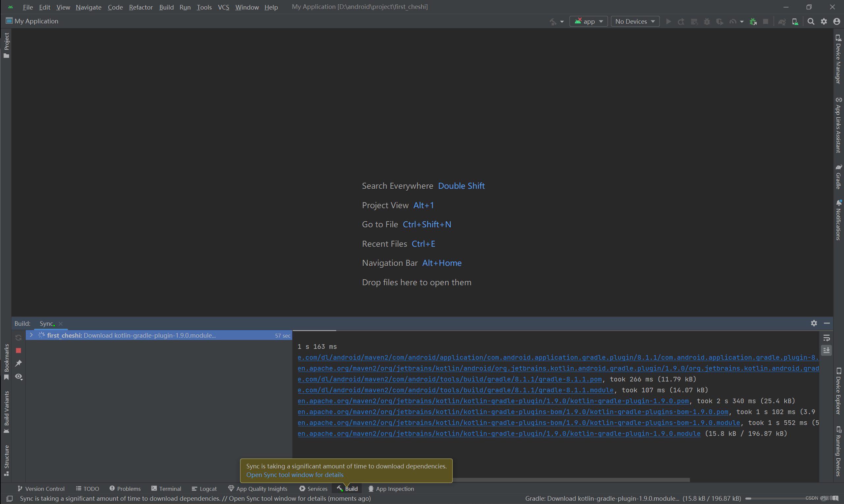The image size is (844, 504).
Task: Switch to the Terminal tool tab
Action: click(x=166, y=489)
